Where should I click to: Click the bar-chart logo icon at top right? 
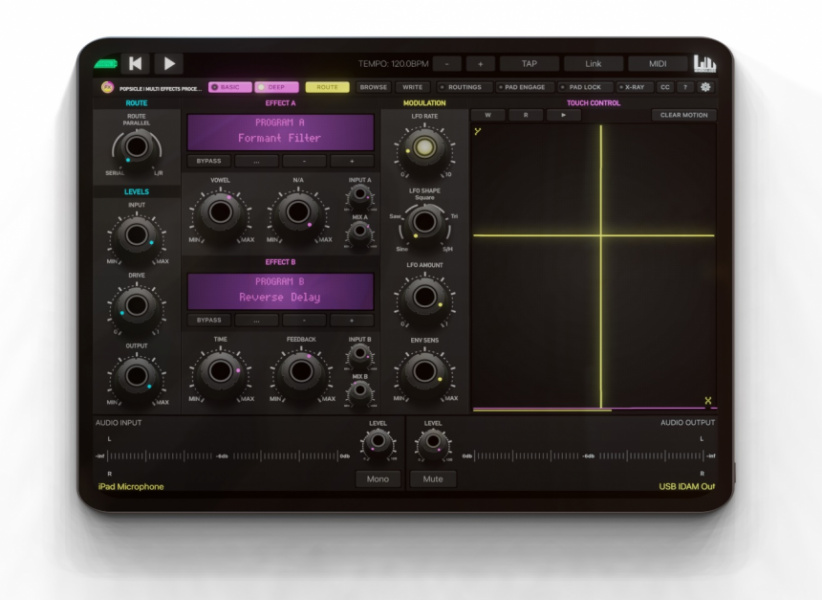coord(705,64)
